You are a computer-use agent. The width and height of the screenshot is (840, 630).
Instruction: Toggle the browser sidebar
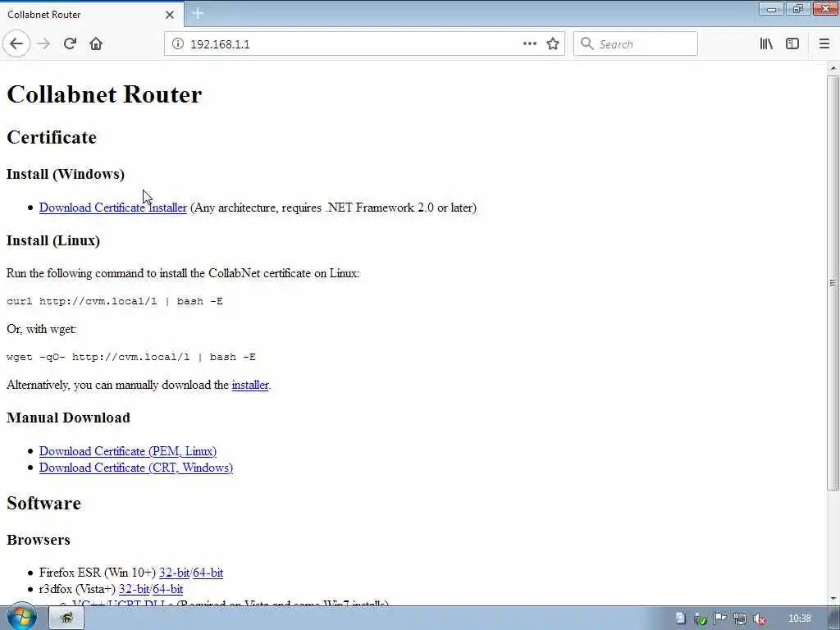792,44
